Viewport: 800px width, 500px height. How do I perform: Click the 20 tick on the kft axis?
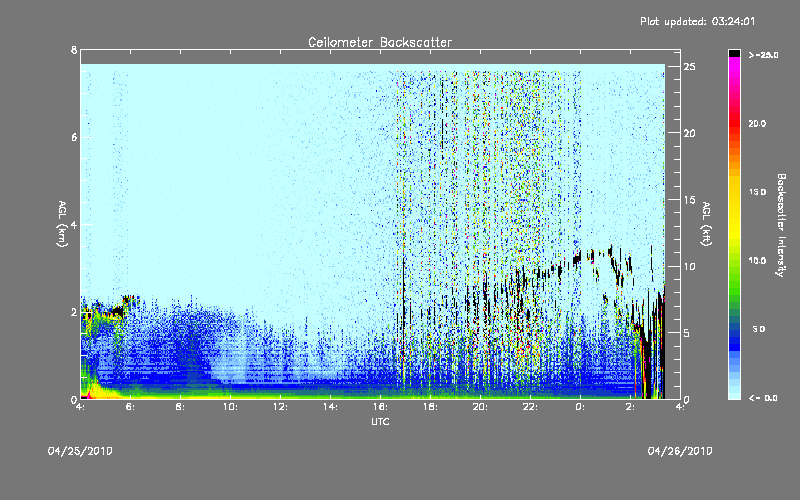[x=689, y=133]
